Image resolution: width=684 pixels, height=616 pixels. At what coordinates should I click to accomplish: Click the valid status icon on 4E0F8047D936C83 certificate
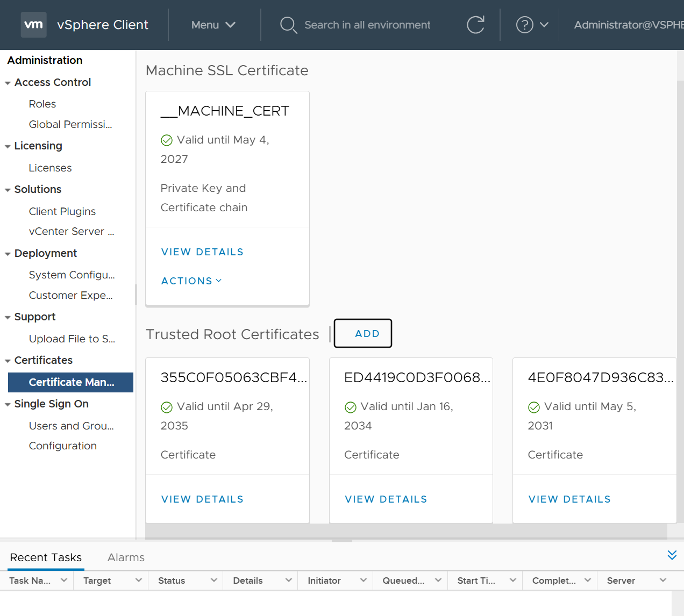(x=534, y=407)
